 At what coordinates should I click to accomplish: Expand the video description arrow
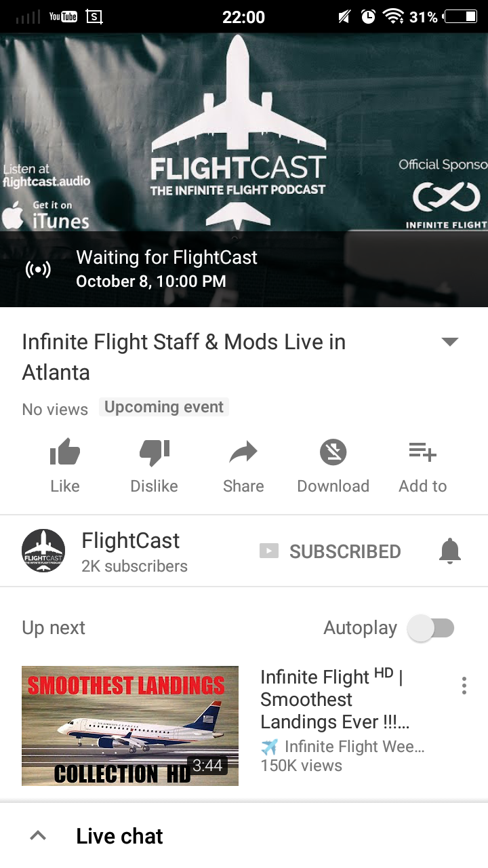tap(450, 342)
